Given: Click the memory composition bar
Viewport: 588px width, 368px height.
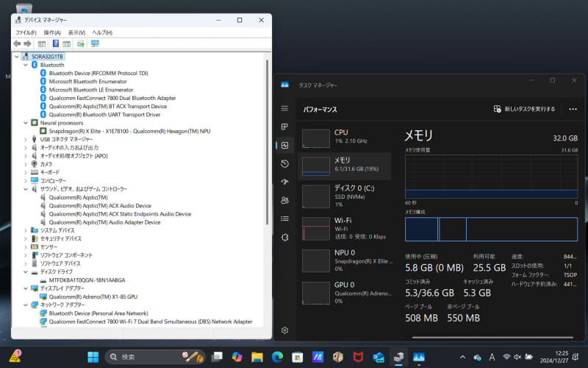Looking at the screenshot, I should pyautogui.click(x=491, y=229).
